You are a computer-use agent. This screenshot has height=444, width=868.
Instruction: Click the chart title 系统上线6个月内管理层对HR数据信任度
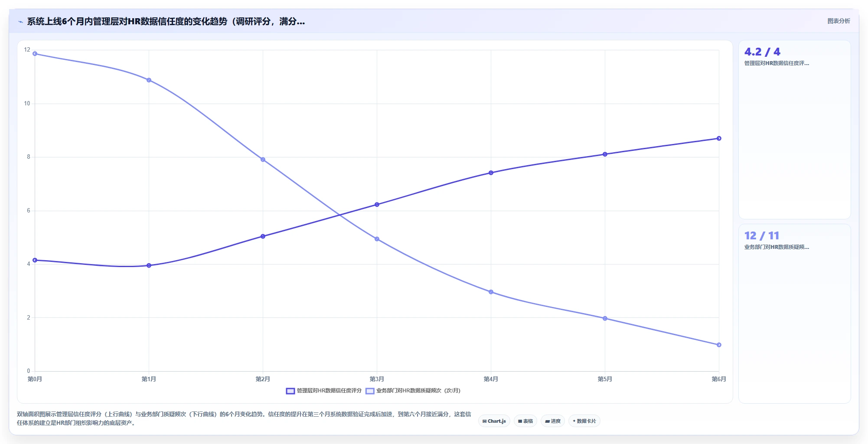pyautogui.click(x=166, y=21)
